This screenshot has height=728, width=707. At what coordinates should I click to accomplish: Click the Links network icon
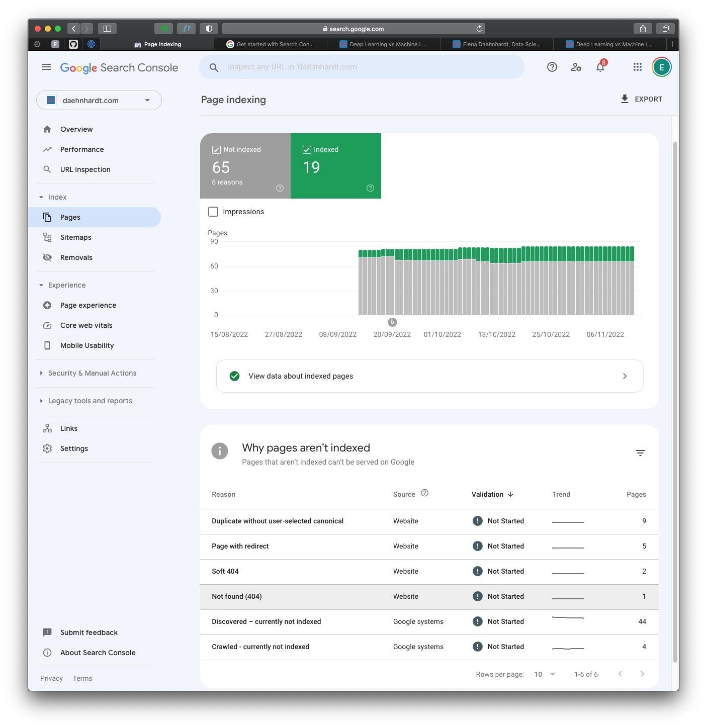[47, 428]
